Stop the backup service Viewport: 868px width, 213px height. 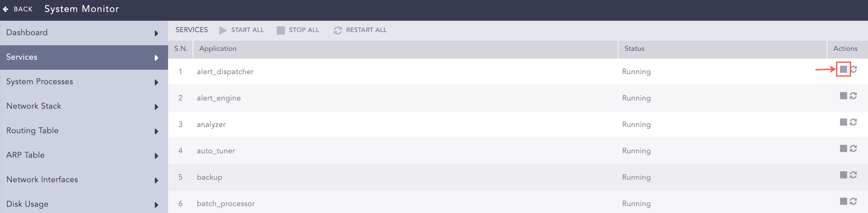843,175
